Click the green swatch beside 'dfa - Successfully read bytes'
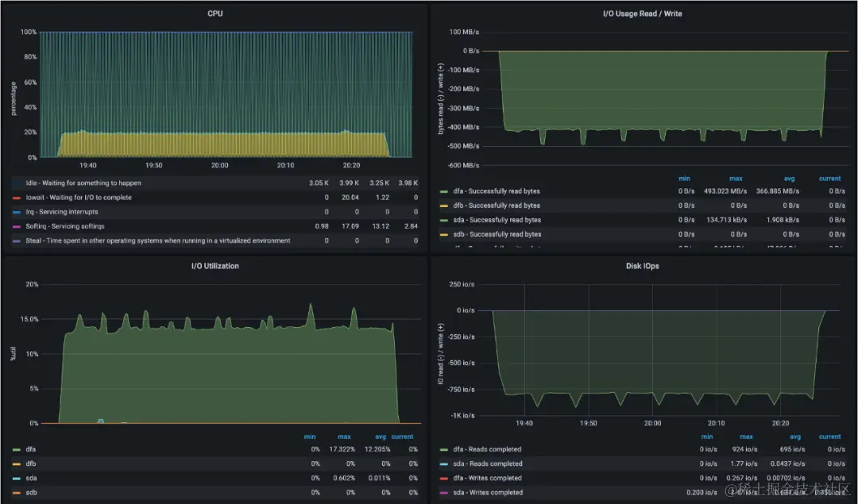Screen dimensions: 858x504 point(444,192)
